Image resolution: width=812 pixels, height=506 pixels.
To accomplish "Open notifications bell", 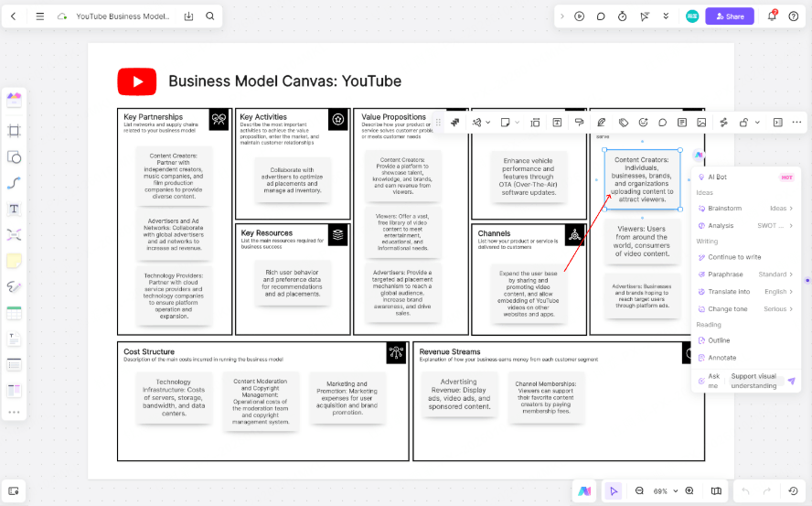I will tap(772, 16).
